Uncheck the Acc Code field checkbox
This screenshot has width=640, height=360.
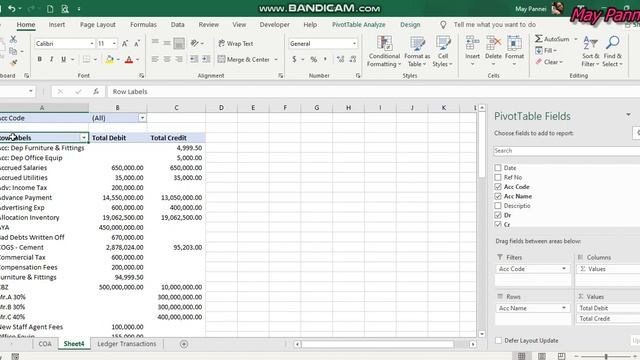pos(498,187)
